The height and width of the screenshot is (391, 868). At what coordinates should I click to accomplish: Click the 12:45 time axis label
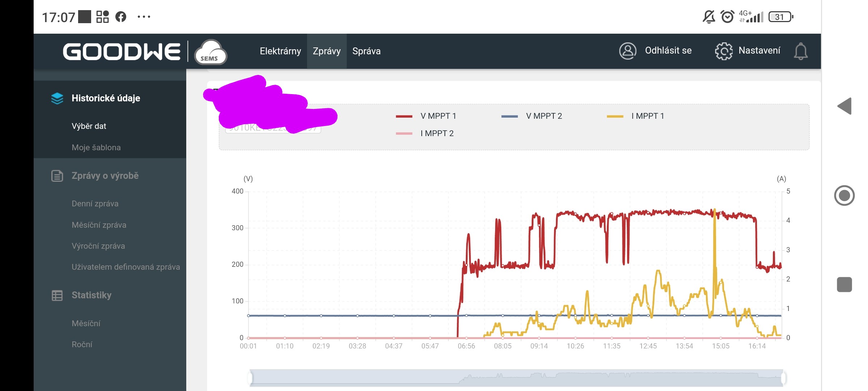click(x=648, y=346)
